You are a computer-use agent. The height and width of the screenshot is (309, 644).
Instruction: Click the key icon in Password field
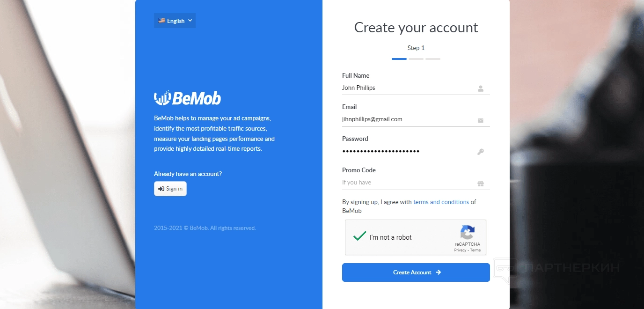480,152
